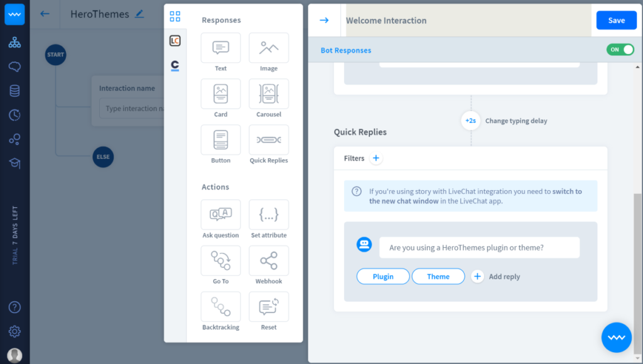The width and height of the screenshot is (643, 364).
Task: Open the help question mark in the sidebar
Action: pos(14,308)
